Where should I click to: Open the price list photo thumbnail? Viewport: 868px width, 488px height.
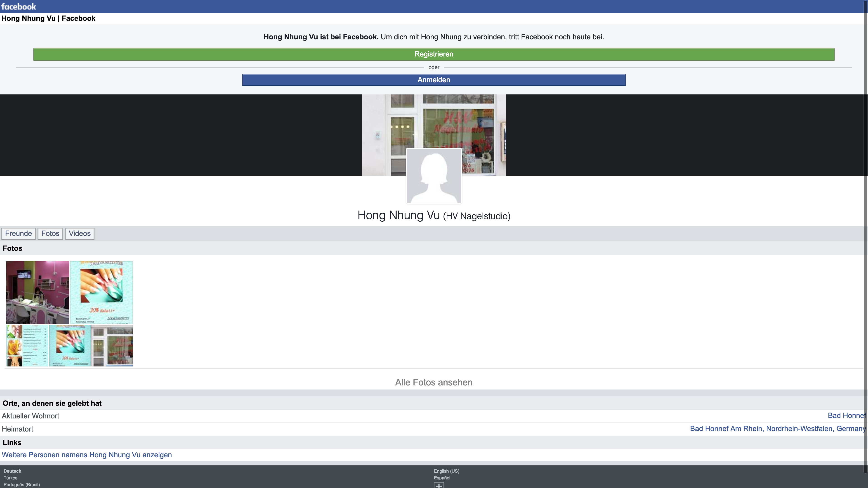point(27,345)
